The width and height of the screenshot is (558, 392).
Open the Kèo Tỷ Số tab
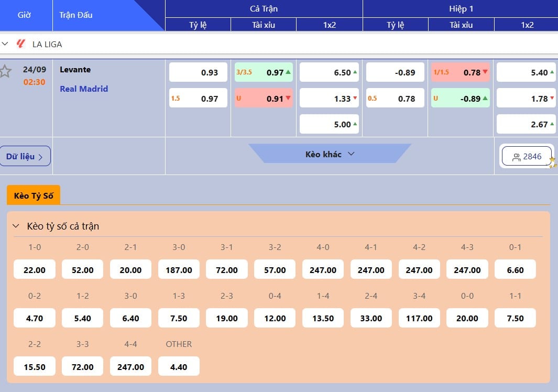[x=34, y=195]
